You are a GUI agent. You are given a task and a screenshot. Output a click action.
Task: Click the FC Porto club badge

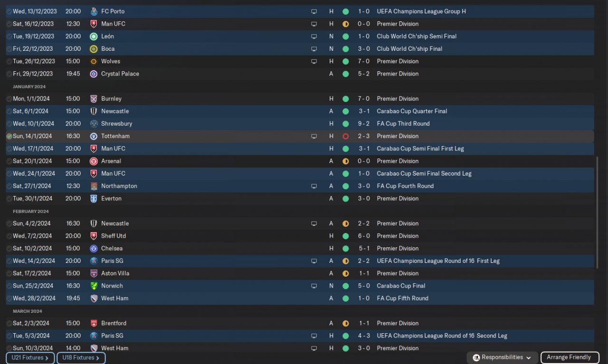coord(94,11)
